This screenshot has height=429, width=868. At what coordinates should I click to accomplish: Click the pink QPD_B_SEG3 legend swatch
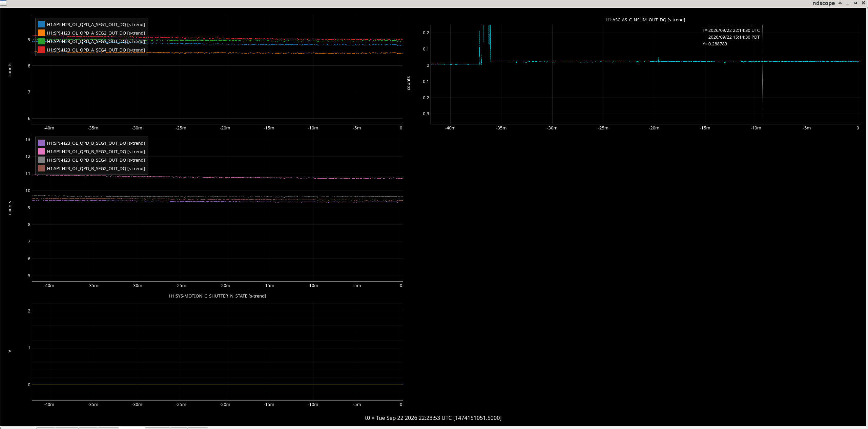(x=41, y=151)
